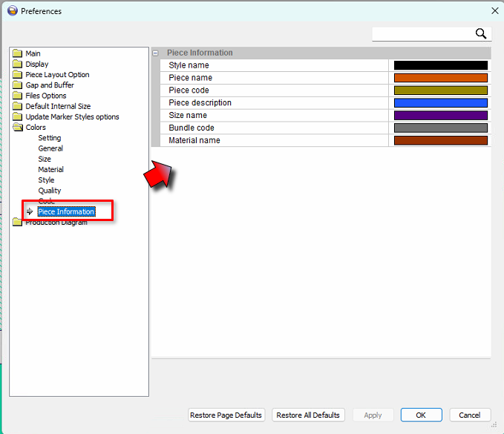
Task: Click the Files Options folder icon
Action: (x=18, y=96)
